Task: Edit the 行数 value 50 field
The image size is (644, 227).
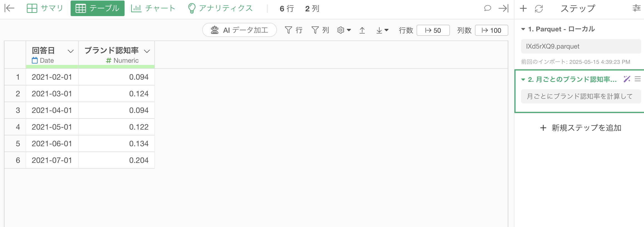Action: tap(433, 30)
